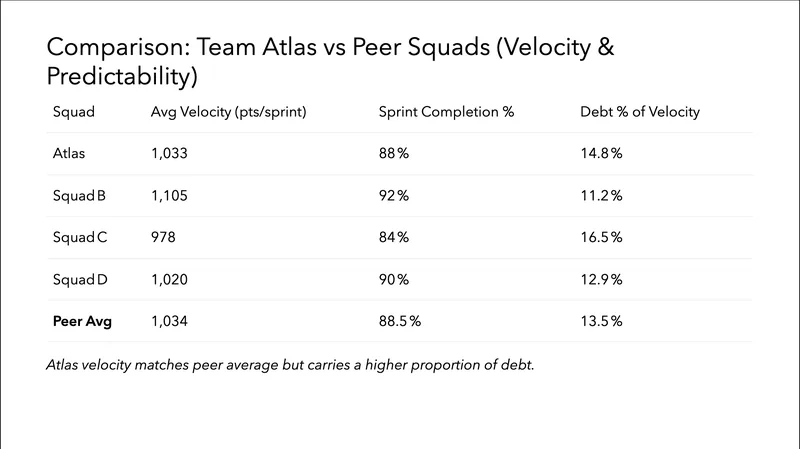
Task: Select the "Atlas" row label
Action: click(69, 154)
